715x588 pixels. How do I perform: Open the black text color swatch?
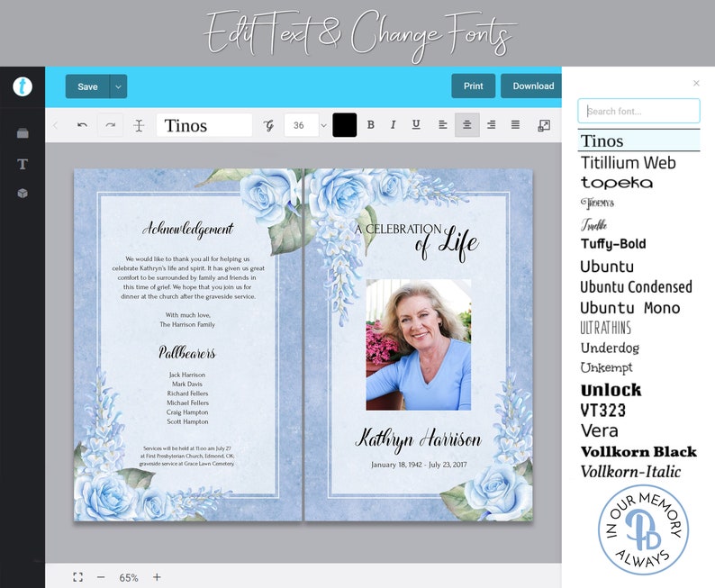[344, 125]
